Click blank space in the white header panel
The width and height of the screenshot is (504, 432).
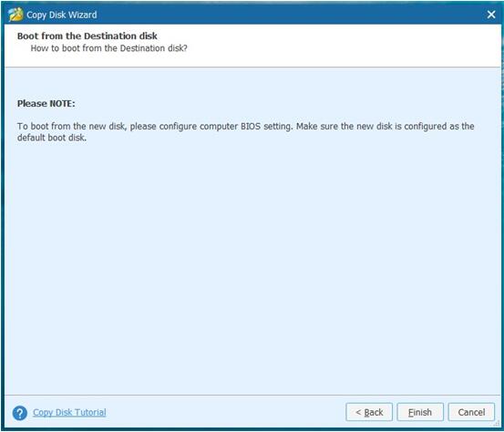[337, 45]
